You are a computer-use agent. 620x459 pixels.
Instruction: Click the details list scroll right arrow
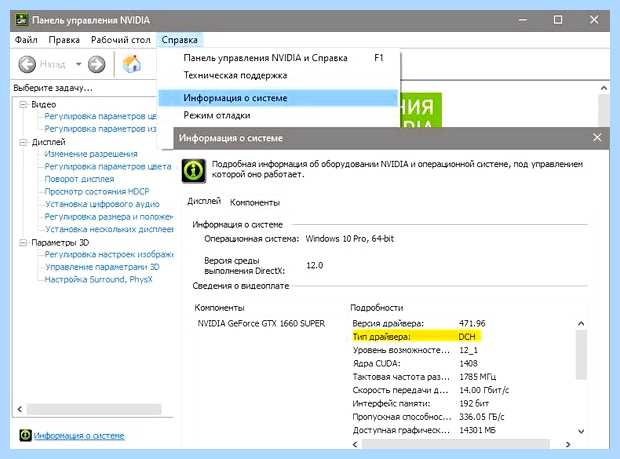click(568, 444)
